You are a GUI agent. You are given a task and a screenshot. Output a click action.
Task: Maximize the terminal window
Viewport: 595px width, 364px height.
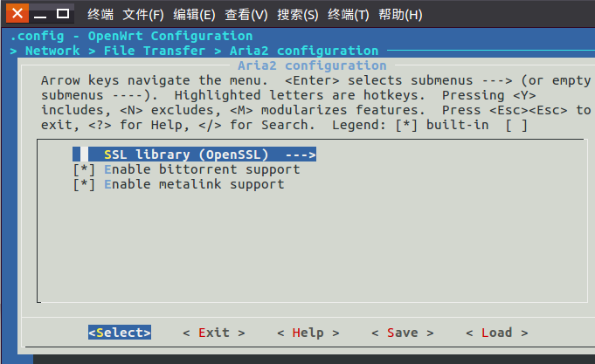[63, 14]
